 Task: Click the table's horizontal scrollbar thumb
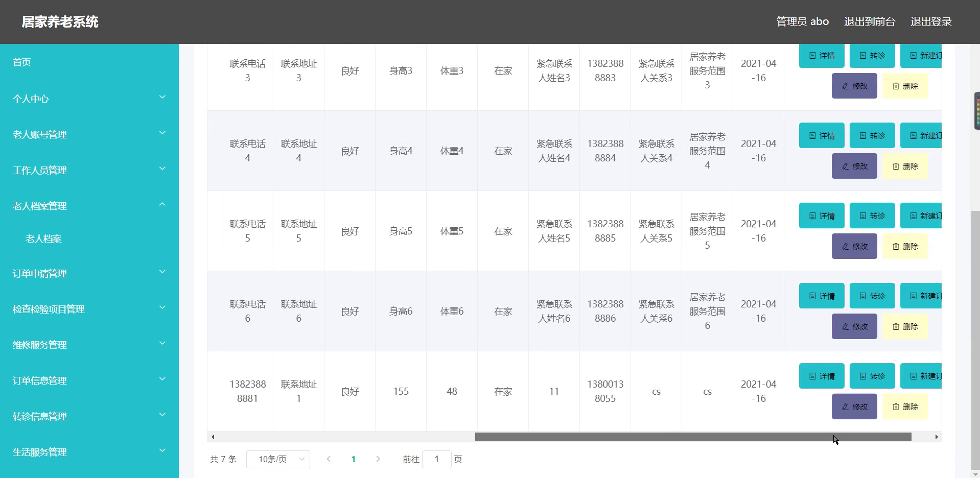[x=693, y=437]
